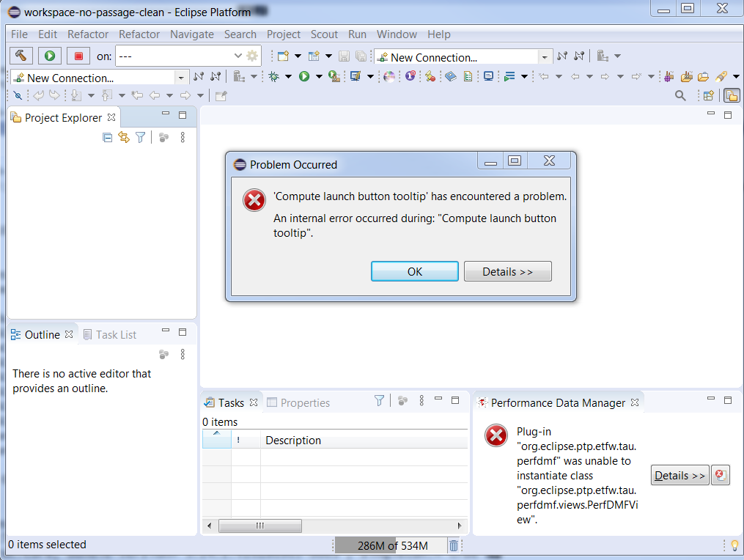The width and height of the screenshot is (744, 560).
Task: Expand the dropdown arrow beside the New wizard icon
Action: pos(298,56)
